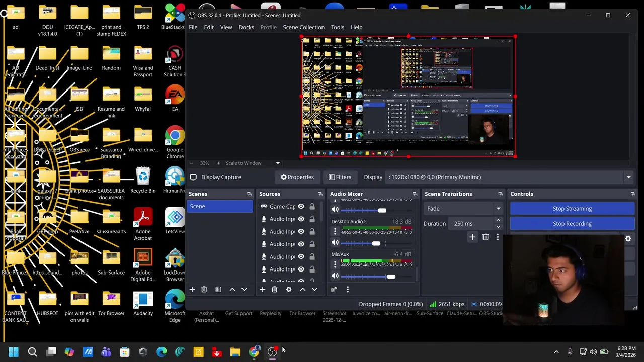Move scene up in the Scenes toolbar
The height and width of the screenshot is (362, 644).
(x=232, y=289)
